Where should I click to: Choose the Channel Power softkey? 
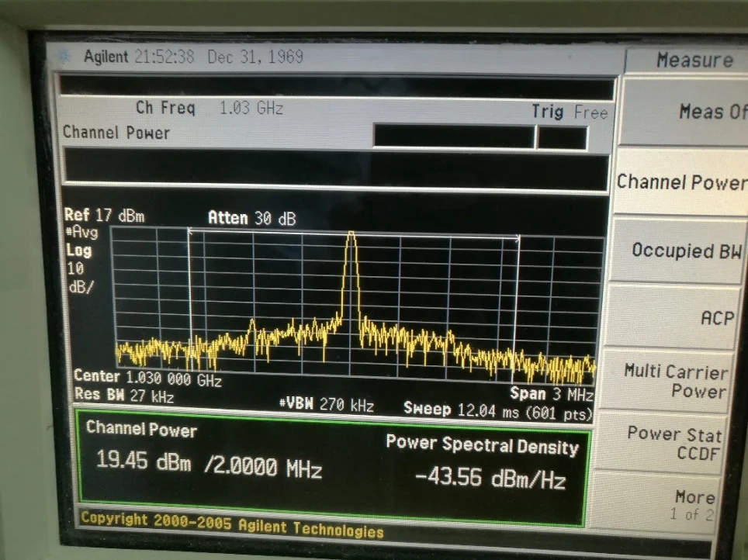click(681, 181)
